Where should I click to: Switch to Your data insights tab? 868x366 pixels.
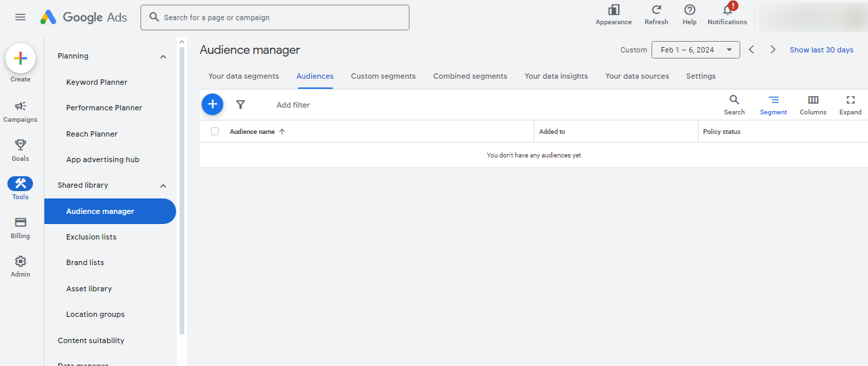pos(556,76)
